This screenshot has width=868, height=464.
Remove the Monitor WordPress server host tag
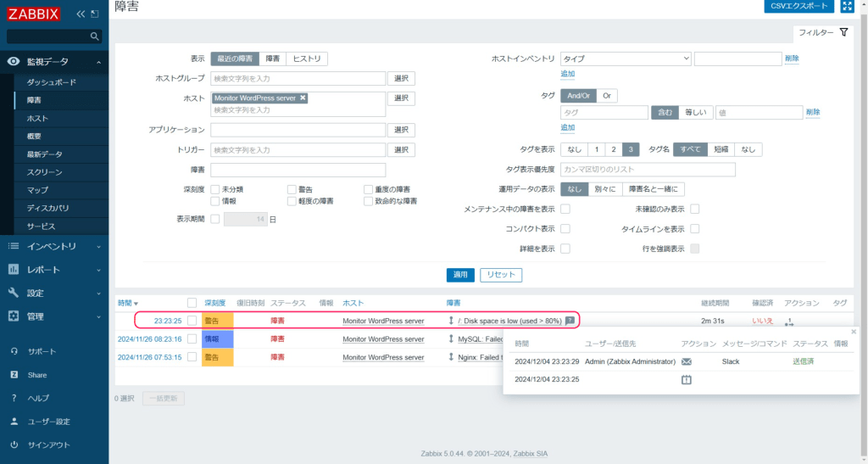tap(303, 98)
